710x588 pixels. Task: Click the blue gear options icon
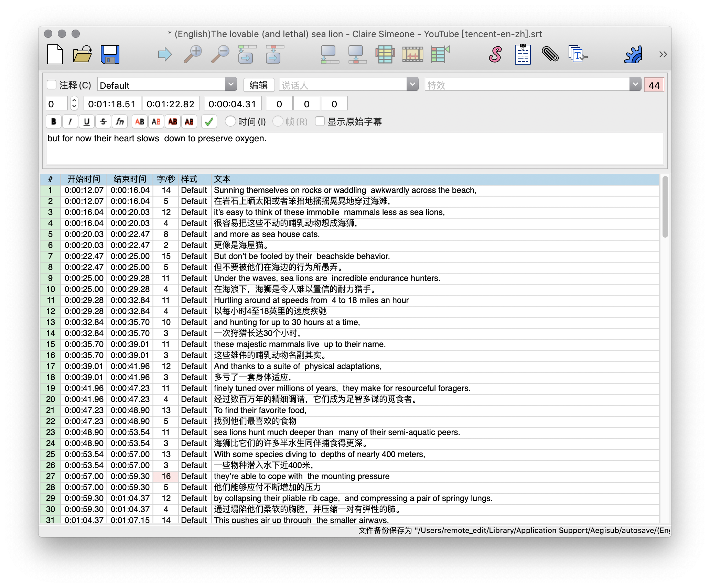633,54
